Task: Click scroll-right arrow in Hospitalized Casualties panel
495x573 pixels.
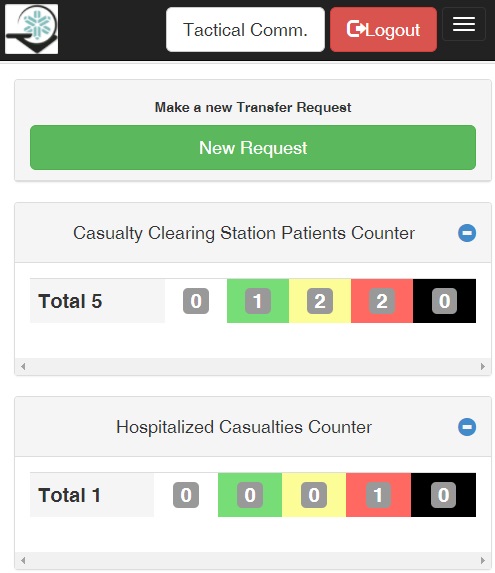Action: [483, 560]
